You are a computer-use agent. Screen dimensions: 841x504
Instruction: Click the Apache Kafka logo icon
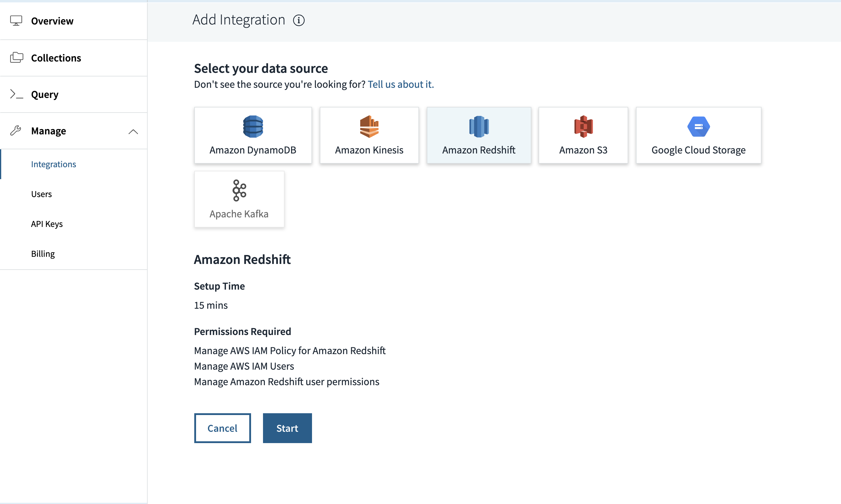click(239, 190)
